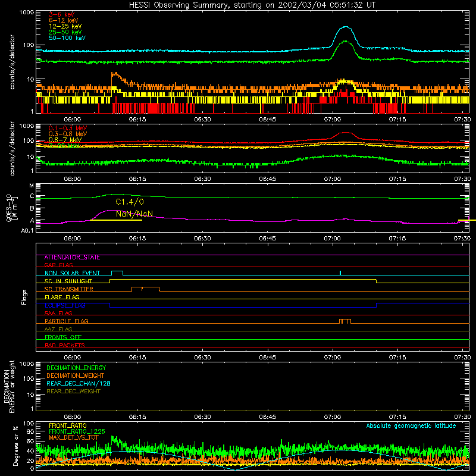This screenshot has width=476, height=476.
Task: Click the green FRONT_RATIO_1225 legend label
Action: click(x=77, y=431)
